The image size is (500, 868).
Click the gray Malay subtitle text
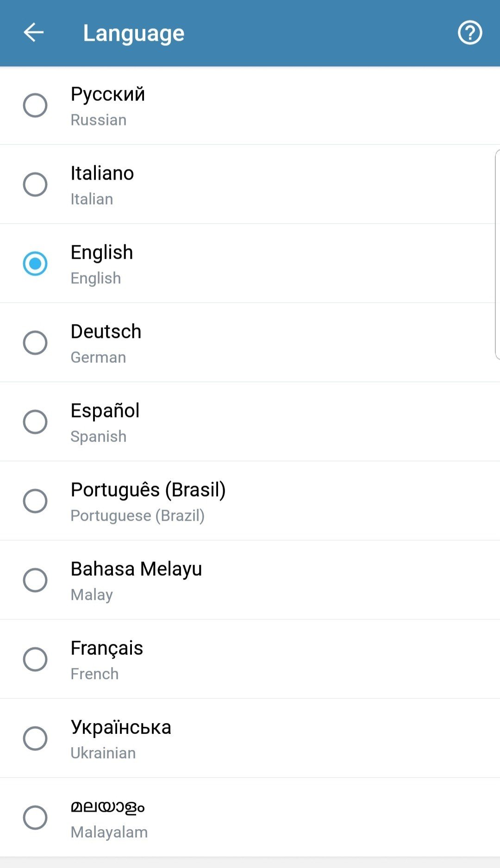coord(92,595)
